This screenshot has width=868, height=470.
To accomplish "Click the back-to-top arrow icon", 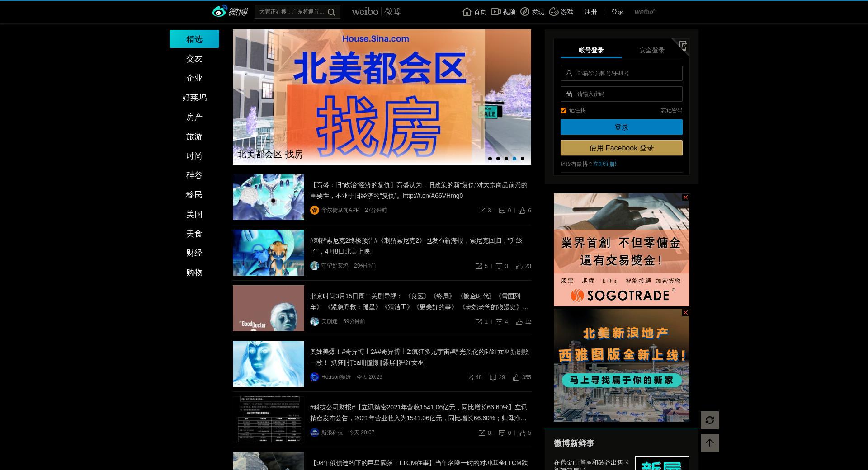I will [x=710, y=443].
